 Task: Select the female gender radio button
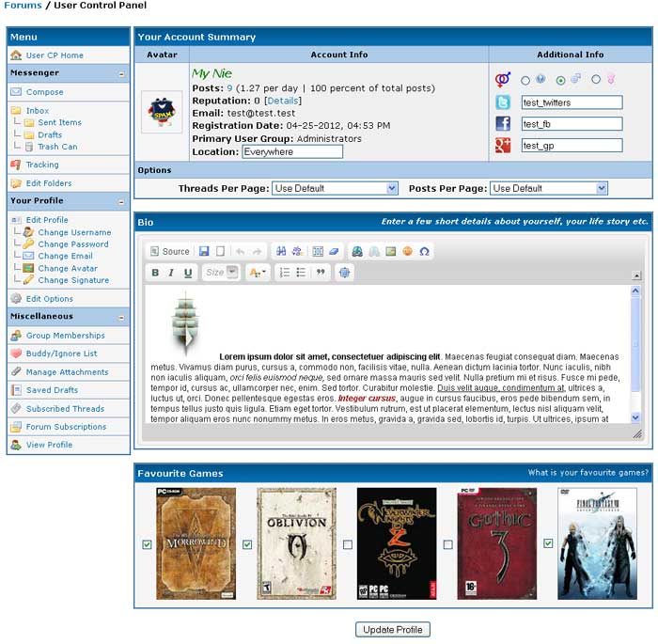[596, 80]
